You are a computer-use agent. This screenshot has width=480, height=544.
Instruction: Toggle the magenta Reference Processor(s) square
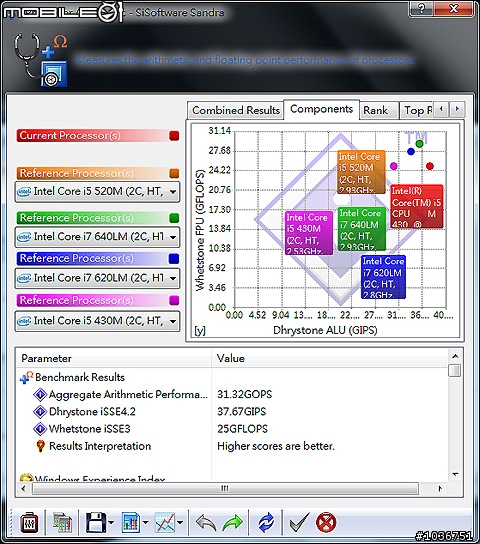174,300
